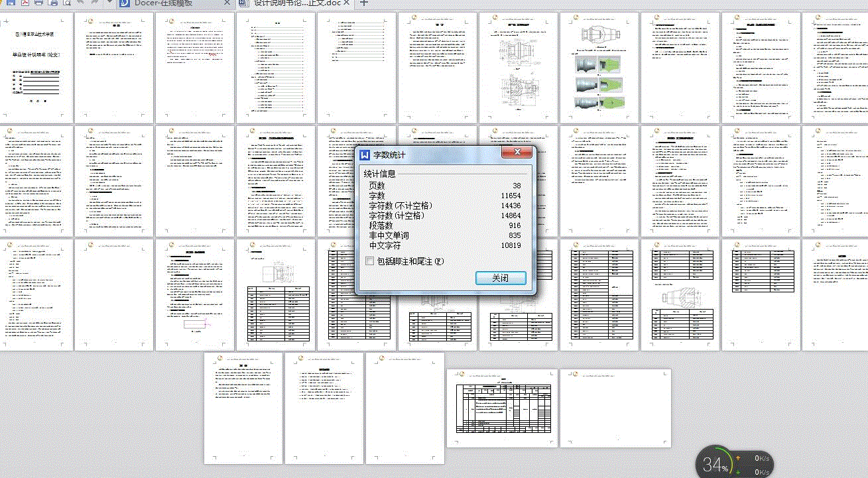
Task: Click the Save icon in the quick access toolbar
Action: pos(11,3)
